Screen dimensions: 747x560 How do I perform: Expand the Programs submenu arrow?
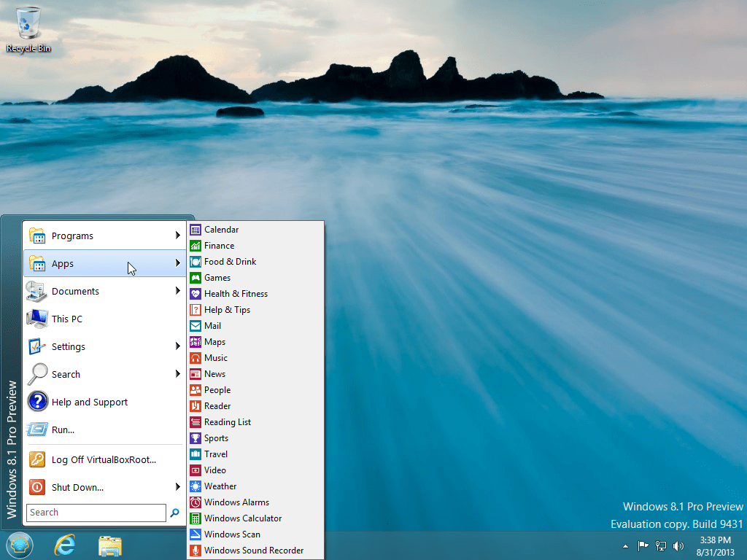[177, 236]
